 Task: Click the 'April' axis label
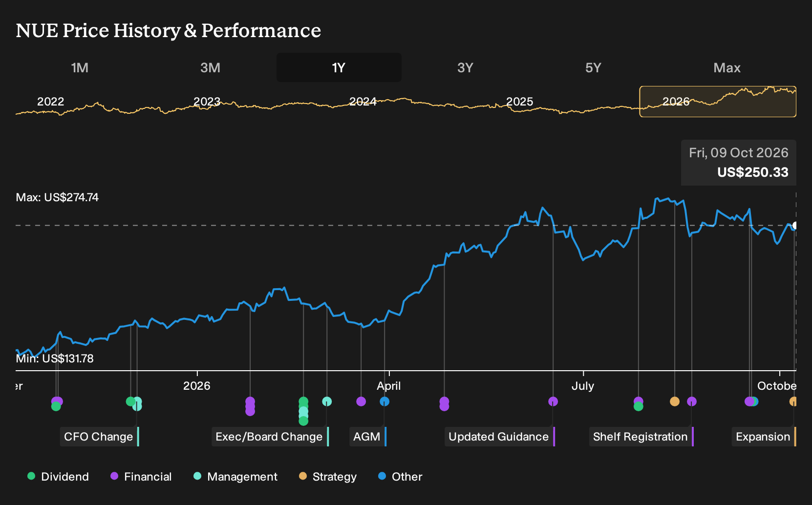click(x=389, y=386)
